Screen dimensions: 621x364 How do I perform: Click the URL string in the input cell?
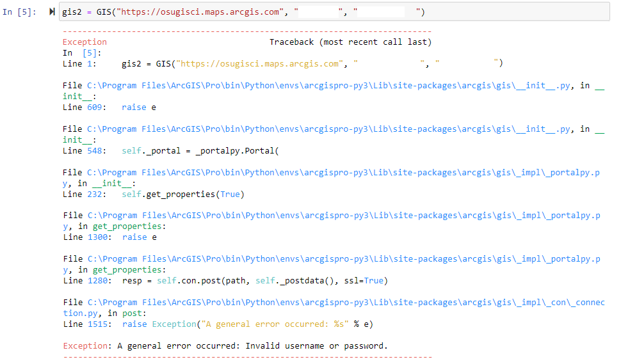click(200, 12)
